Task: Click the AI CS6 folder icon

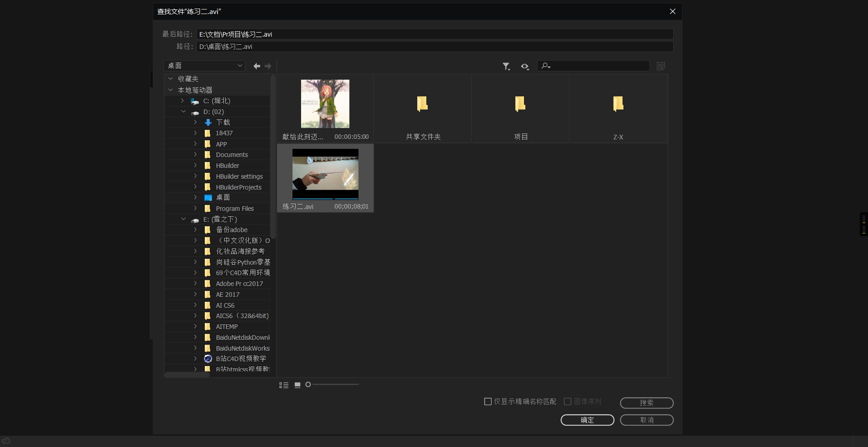Action: 208,305
